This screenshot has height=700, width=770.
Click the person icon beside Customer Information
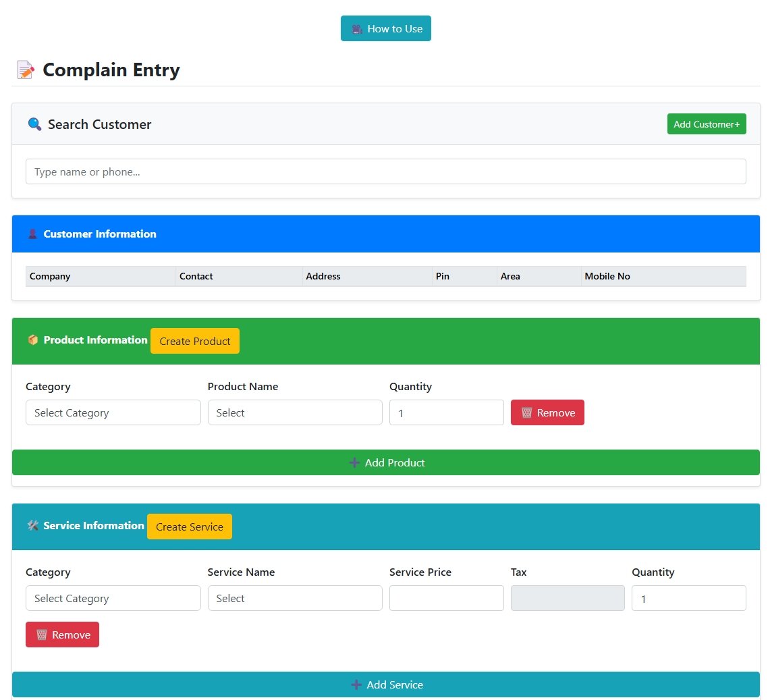pyautogui.click(x=32, y=234)
